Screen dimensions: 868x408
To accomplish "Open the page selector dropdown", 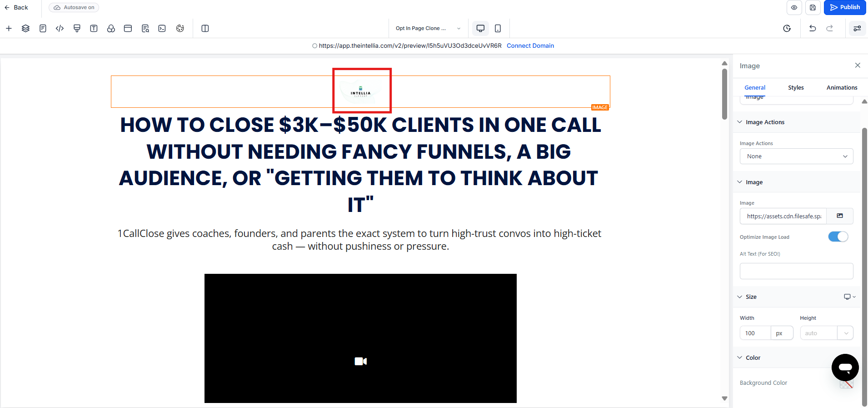I will point(427,28).
